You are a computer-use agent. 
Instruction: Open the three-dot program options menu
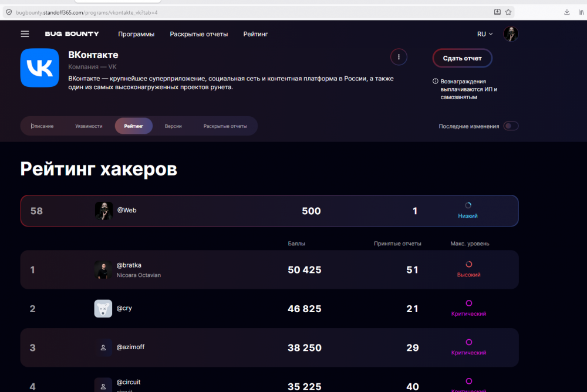tap(399, 57)
